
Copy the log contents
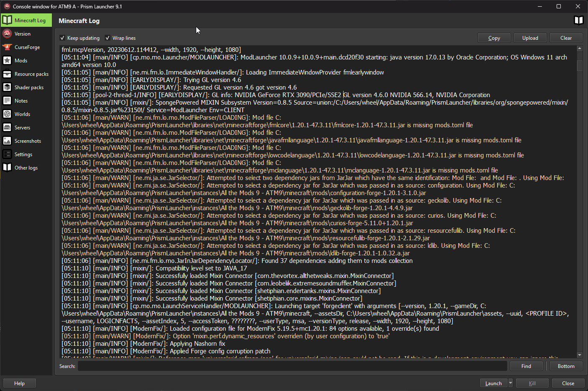click(494, 38)
